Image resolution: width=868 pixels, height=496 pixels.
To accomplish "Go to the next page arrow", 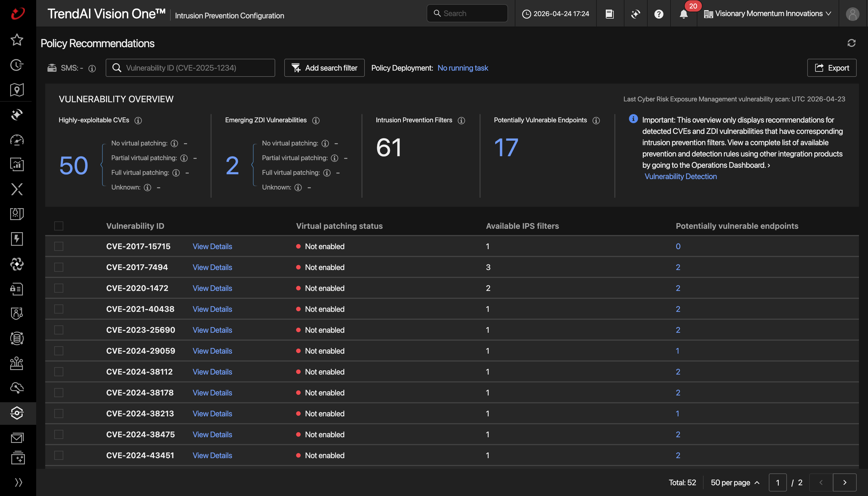I will click(x=845, y=482).
